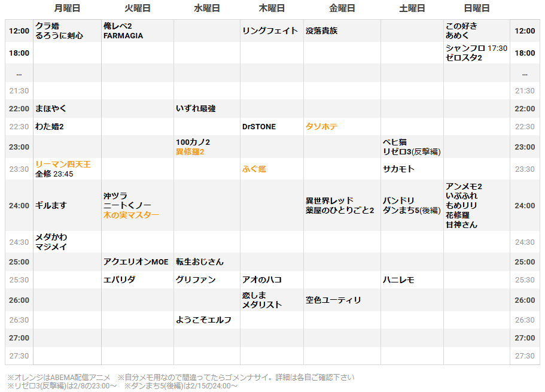Click the footnote ※リゼロ3(反撃編)は2/8の23:00～
Viewport: 545px width, 392px height.
(62, 386)
